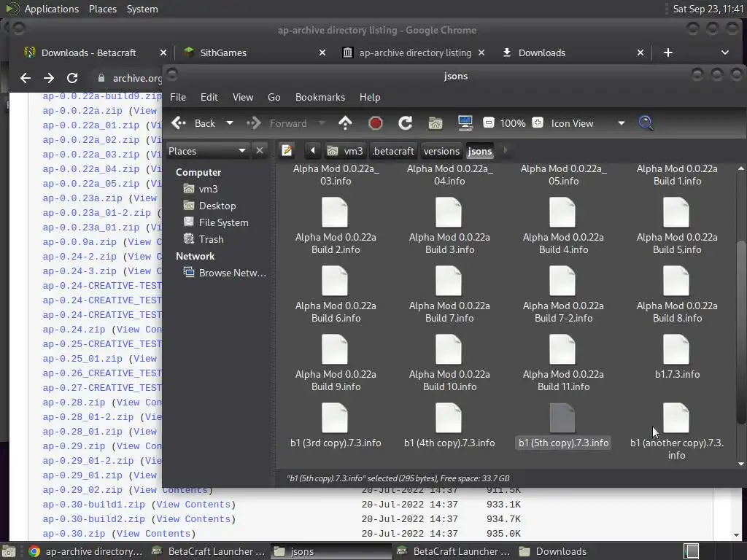The width and height of the screenshot is (747, 560).
Task: Select Alpha Mod 0.0.22a Build 6.info file
Action: point(336,295)
